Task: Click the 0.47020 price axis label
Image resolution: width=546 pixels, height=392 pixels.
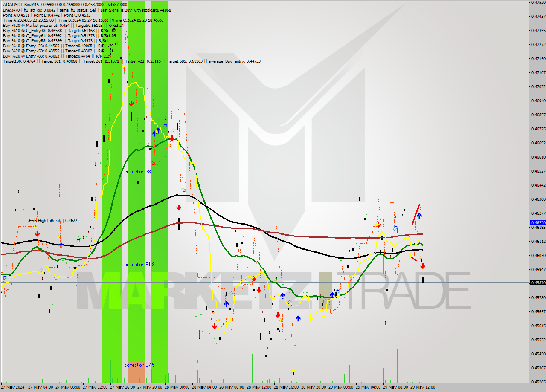Action: tap(539, 86)
